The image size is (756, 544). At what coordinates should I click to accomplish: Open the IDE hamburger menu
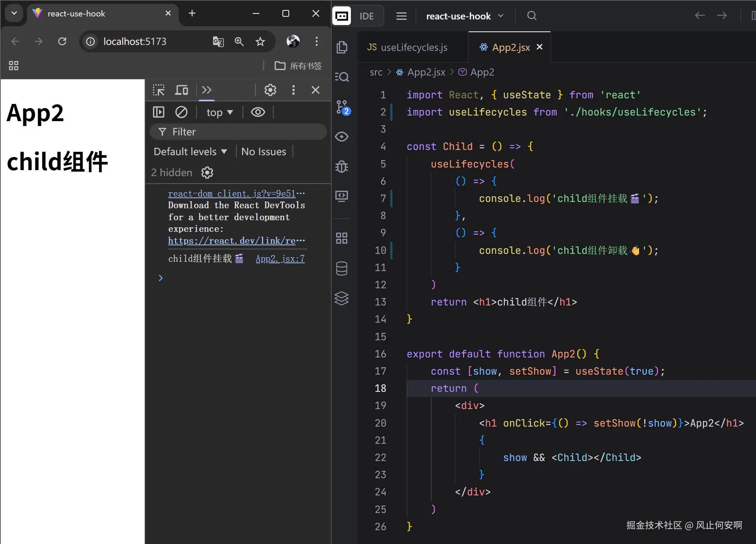pos(401,16)
